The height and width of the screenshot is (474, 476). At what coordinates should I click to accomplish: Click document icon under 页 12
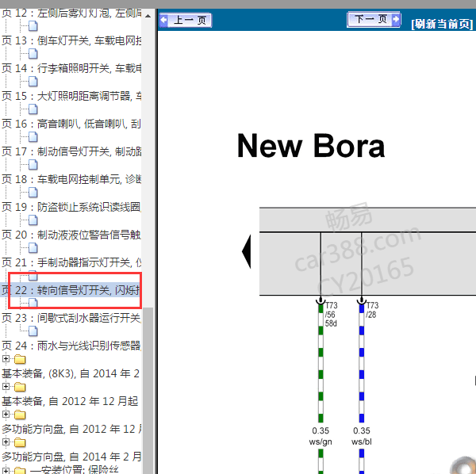click(33, 26)
